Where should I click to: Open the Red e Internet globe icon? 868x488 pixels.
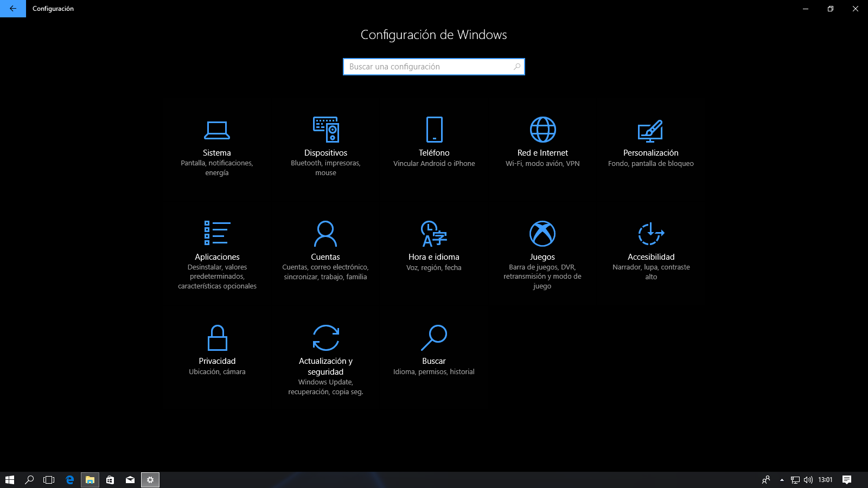[x=542, y=130]
